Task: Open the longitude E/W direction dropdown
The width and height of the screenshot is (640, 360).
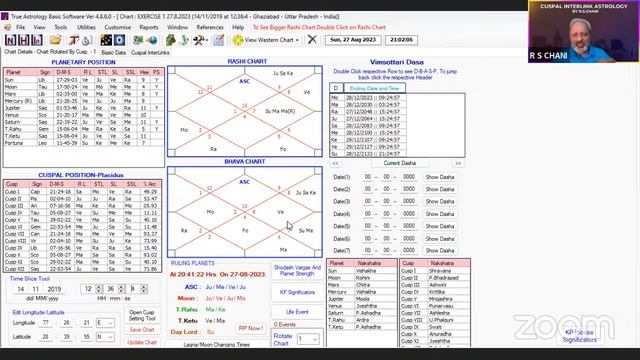Action: (110, 323)
